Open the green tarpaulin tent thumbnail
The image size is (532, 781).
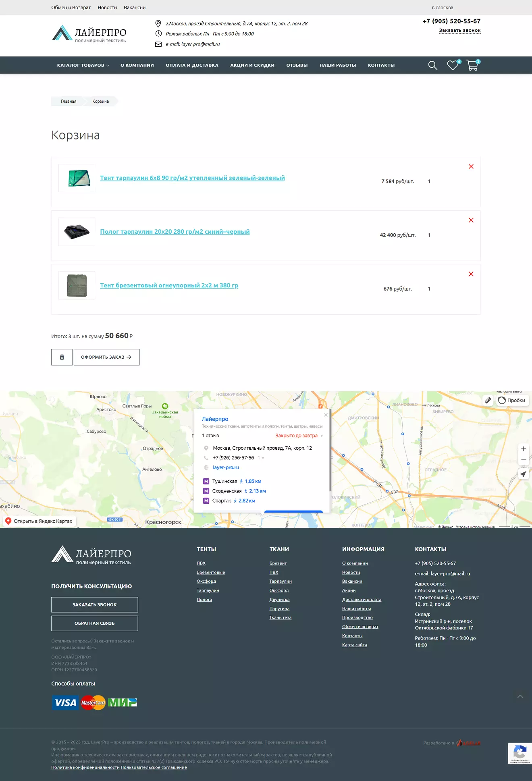pyautogui.click(x=77, y=178)
